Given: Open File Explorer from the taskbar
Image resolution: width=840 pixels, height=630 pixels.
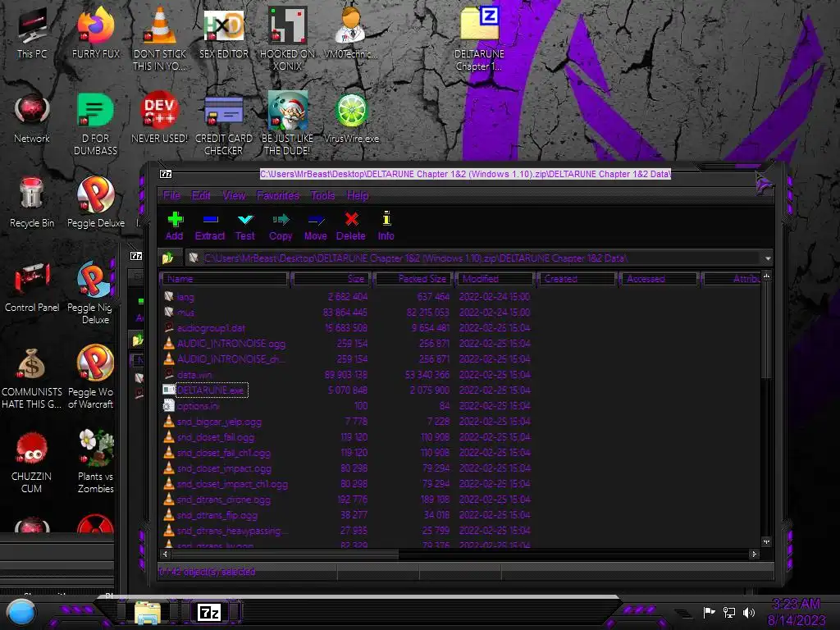Looking at the screenshot, I should click(x=148, y=614).
